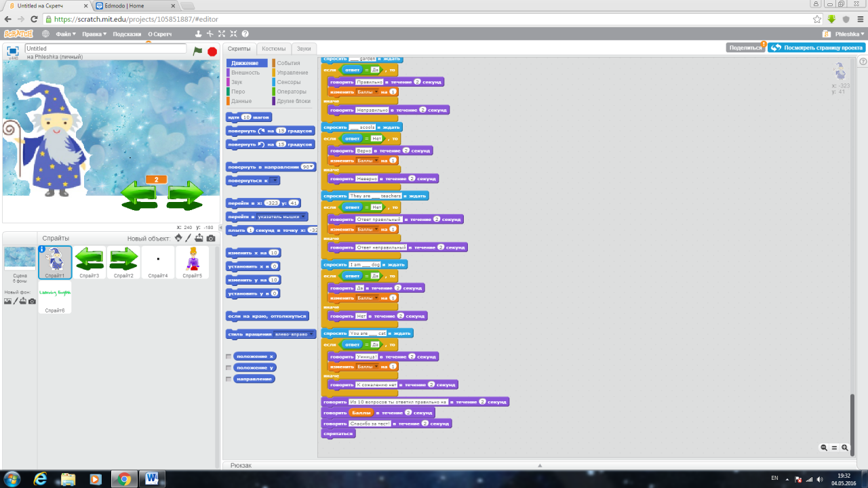Take a new backdrop photo from the camera
This screenshot has width=868, height=488.
32,301
